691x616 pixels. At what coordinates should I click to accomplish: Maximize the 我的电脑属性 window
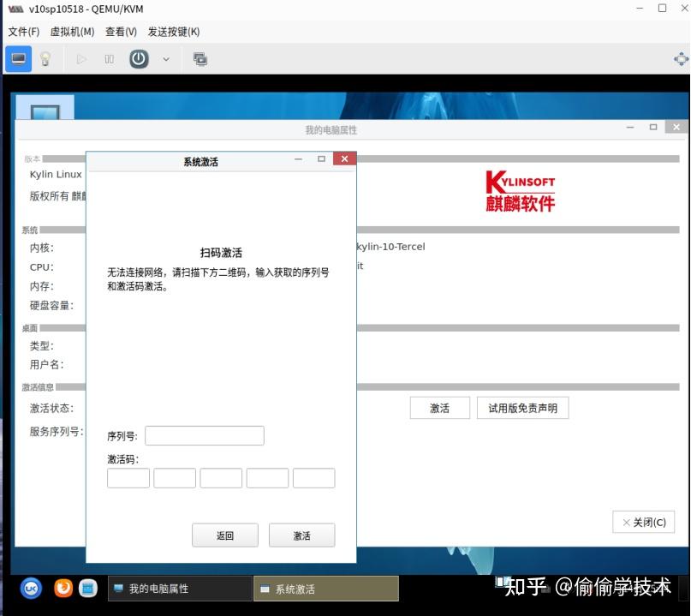coord(653,127)
